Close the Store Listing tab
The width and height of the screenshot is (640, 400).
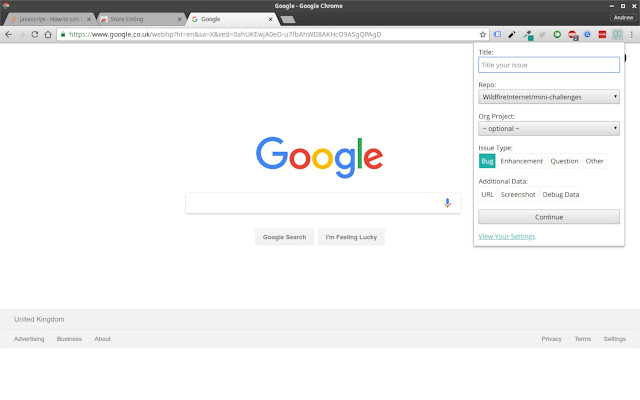[x=179, y=19]
